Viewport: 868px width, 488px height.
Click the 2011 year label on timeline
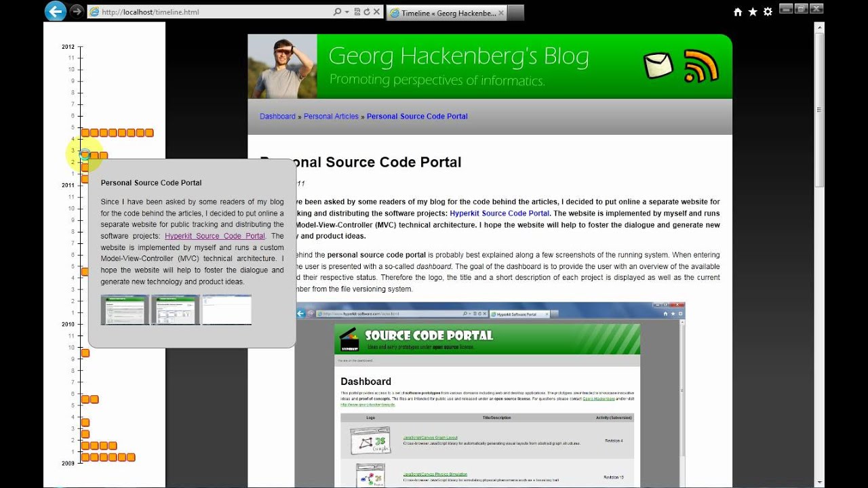coord(68,185)
